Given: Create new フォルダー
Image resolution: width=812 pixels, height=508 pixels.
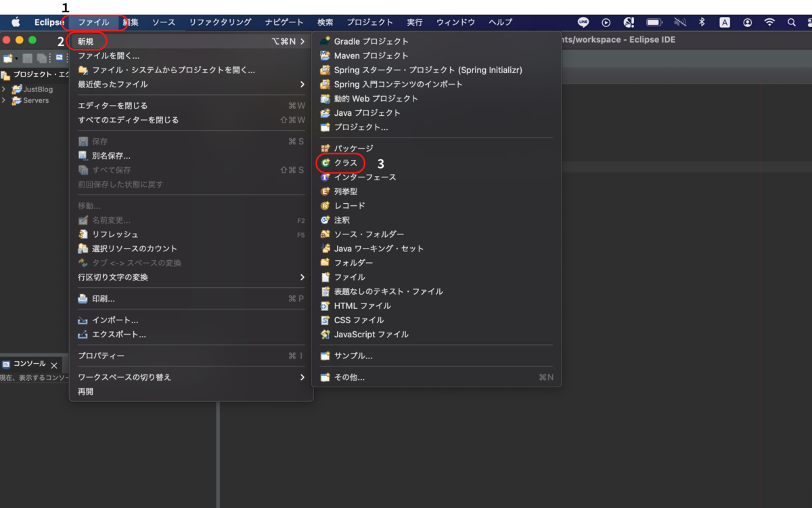Looking at the screenshot, I should 436,263.
